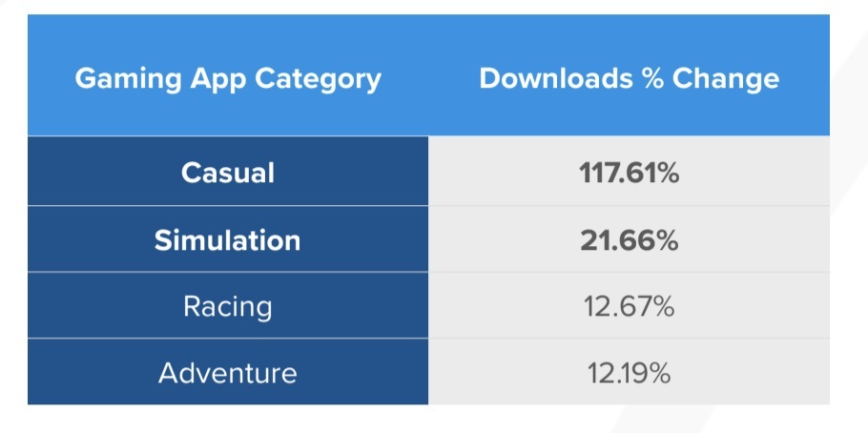Click the 117.61% value cell
Screen dimensions: 868x433
tap(629, 171)
